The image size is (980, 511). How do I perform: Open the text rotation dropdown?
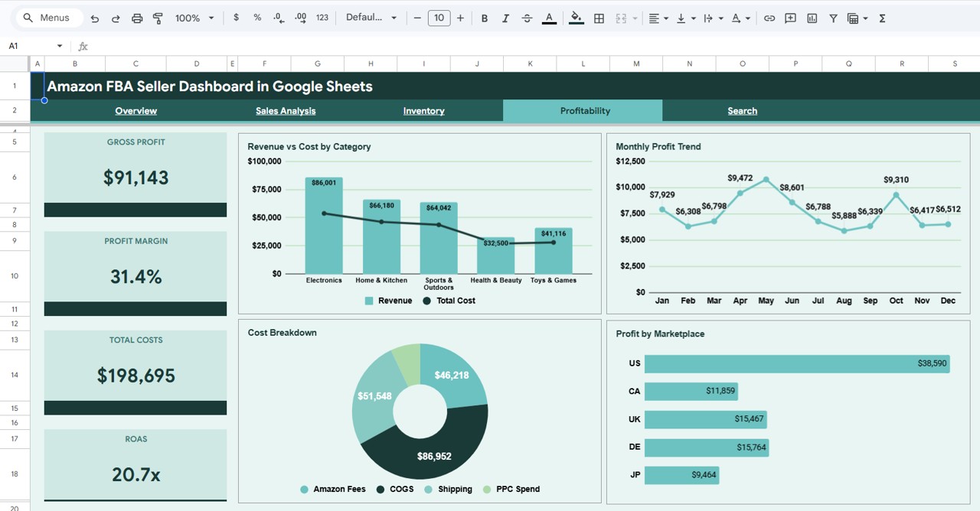coord(740,18)
